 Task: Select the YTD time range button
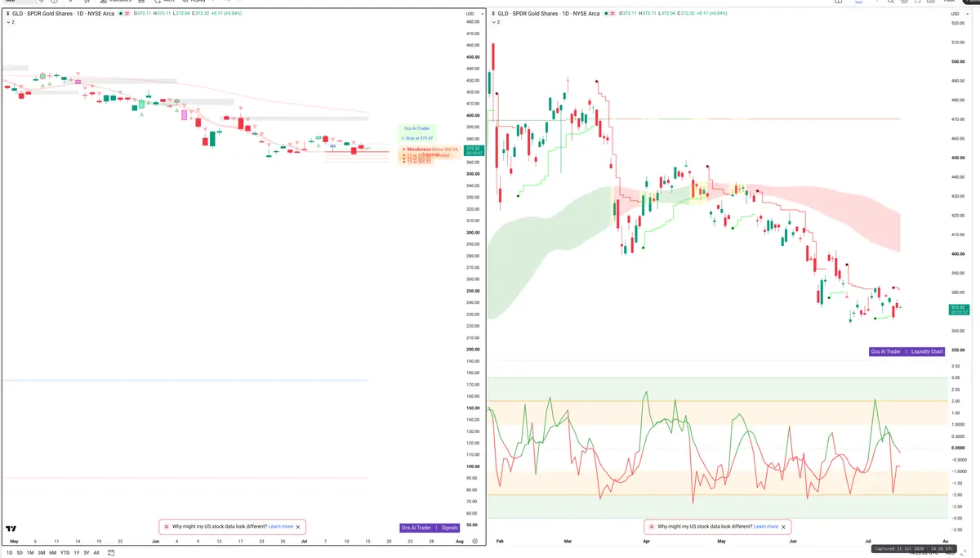[x=65, y=553]
